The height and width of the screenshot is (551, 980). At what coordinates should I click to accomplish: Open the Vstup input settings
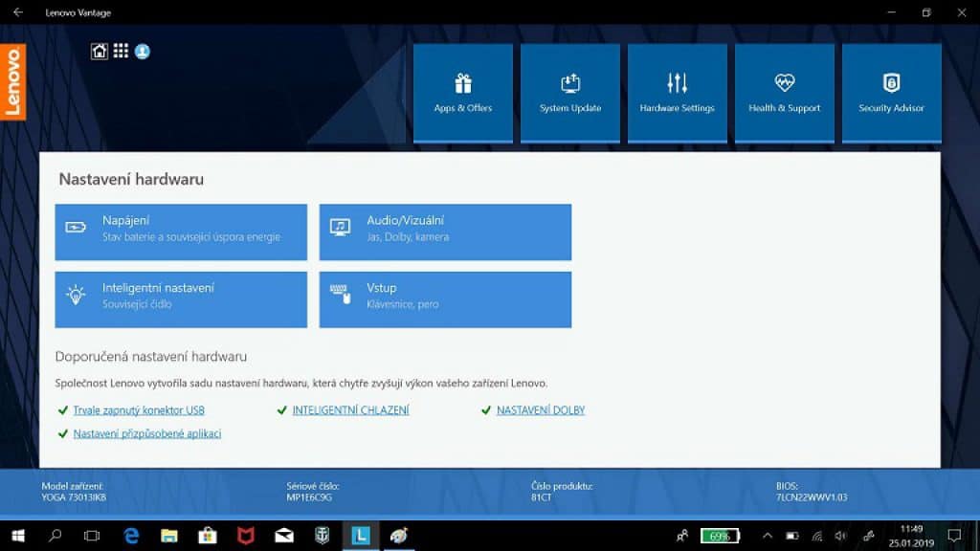coord(445,299)
